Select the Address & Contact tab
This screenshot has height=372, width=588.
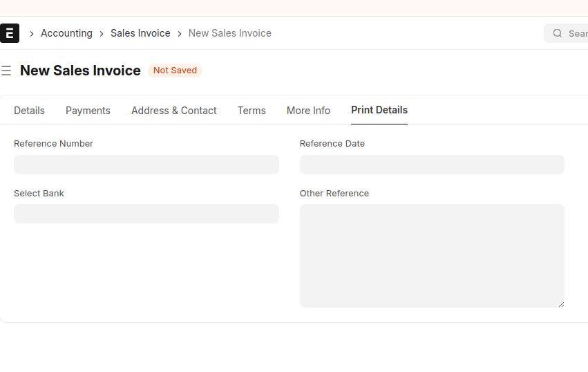coord(174,111)
